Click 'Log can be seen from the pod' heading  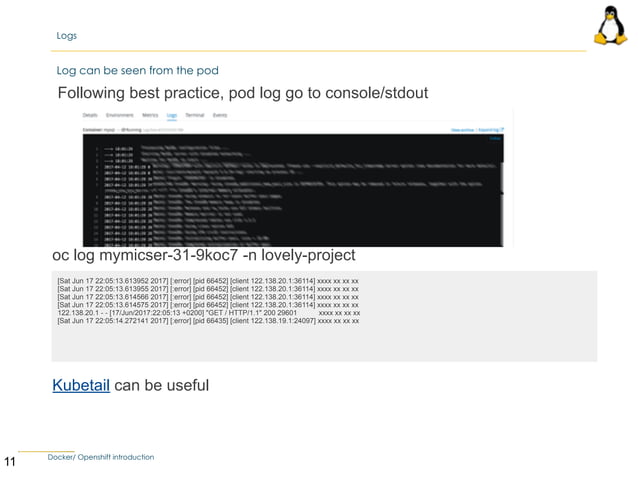click(138, 70)
